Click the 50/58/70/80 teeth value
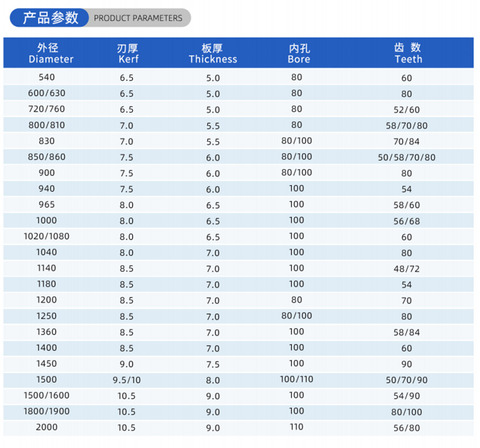This screenshot has width=480, height=448. click(407, 158)
